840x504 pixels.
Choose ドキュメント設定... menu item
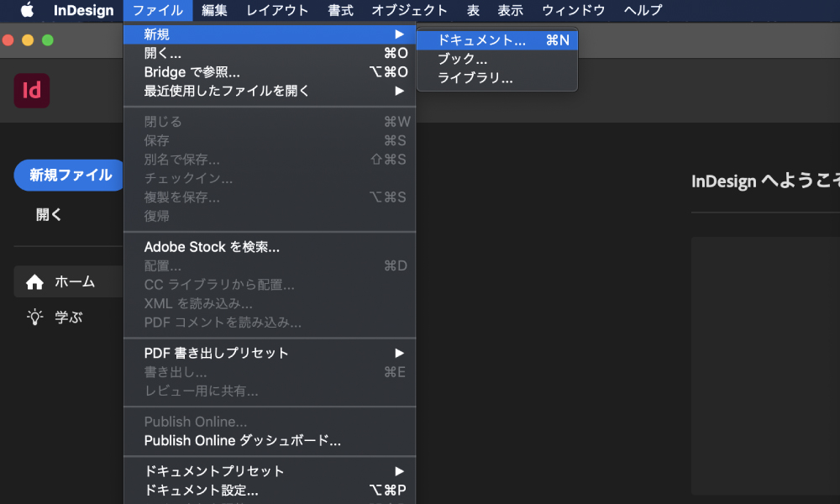click(x=270, y=490)
